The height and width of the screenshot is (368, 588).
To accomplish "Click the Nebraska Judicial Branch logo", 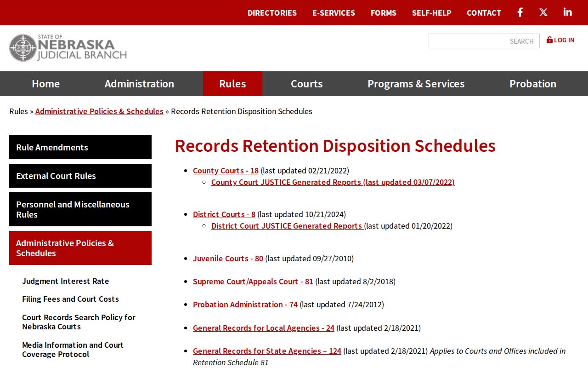I will click(x=68, y=48).
